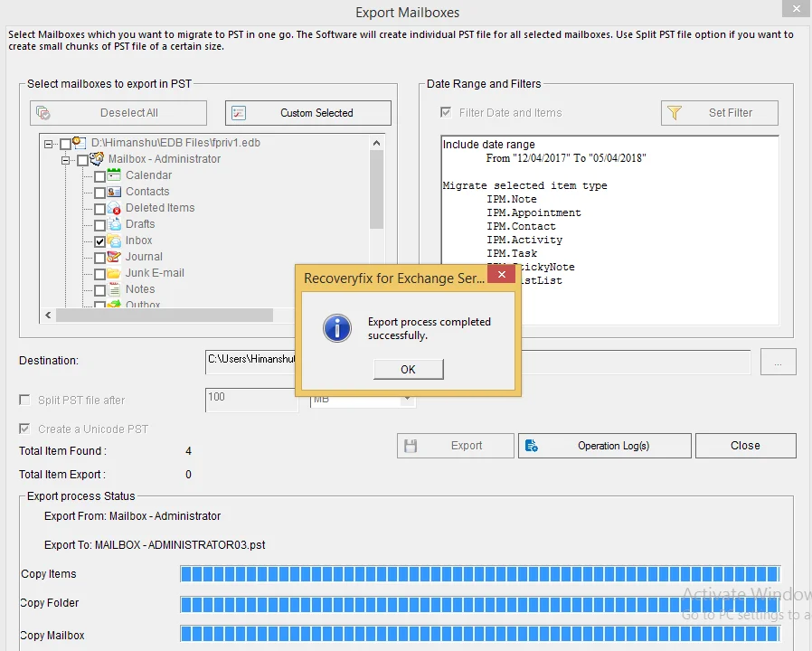
Task: Check the Junk E-mail checkbox
Action: click(100, 274)
